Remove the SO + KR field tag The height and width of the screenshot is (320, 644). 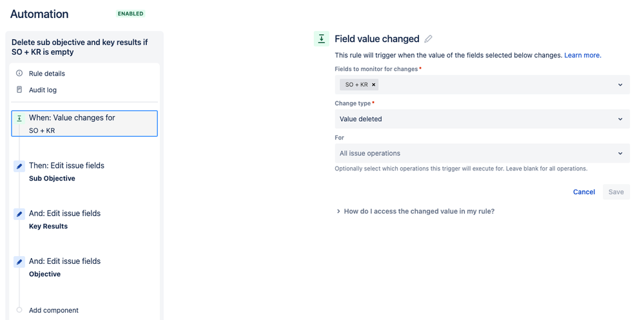coord(373,85)
